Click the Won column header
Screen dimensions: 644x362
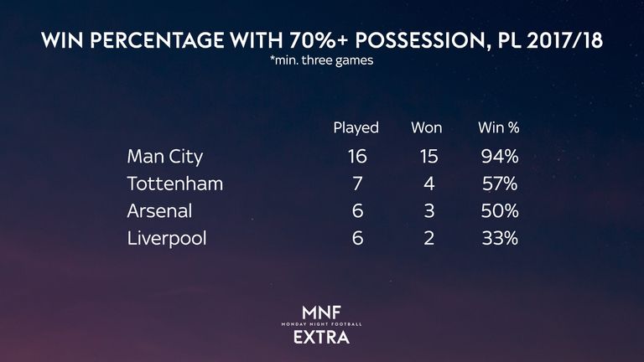pos(427,127)
